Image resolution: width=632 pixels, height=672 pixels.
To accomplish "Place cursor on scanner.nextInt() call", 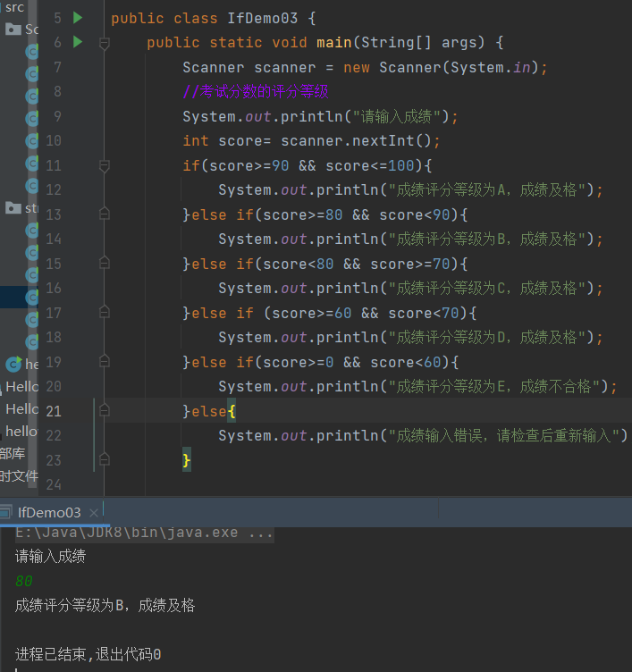I will click(x=356, y=141).
